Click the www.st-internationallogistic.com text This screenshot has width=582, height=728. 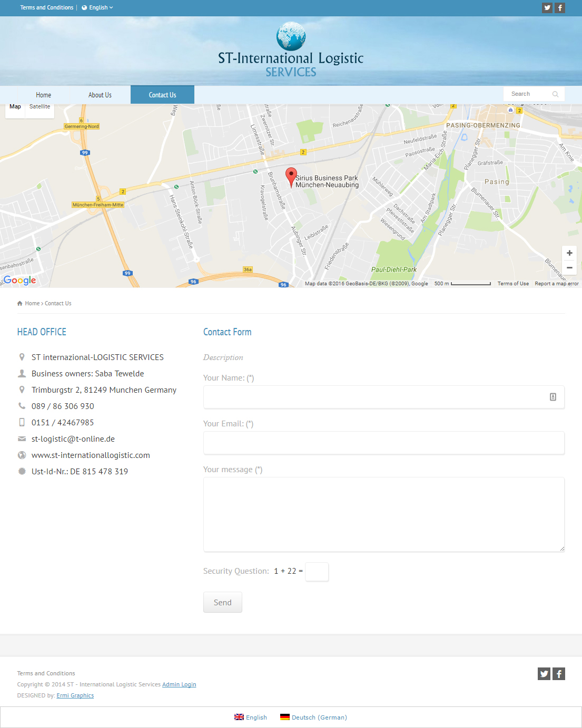pyautogui.click(x=91, y=455)
